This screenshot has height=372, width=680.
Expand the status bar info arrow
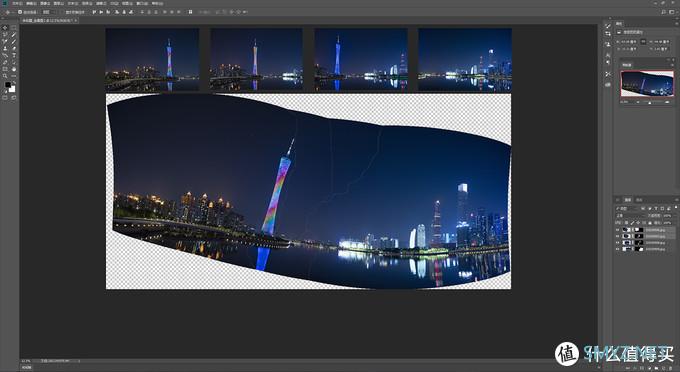click(x=79, y=361)
